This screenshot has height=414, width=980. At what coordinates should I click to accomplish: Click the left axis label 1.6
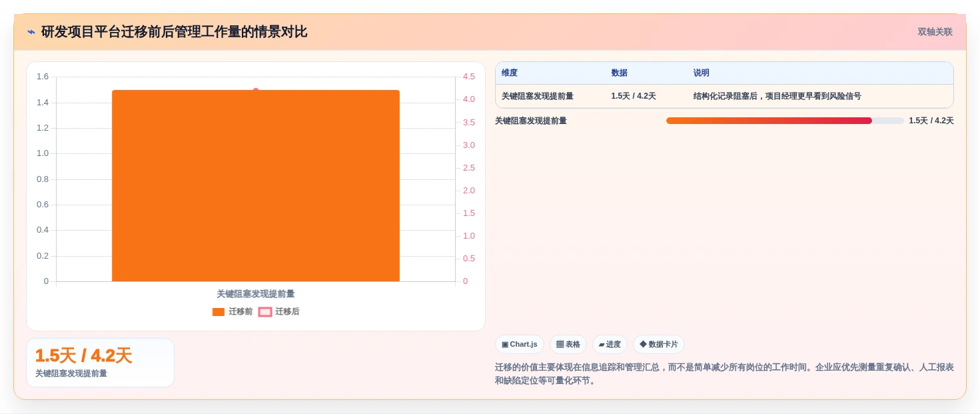coord(43,77)
